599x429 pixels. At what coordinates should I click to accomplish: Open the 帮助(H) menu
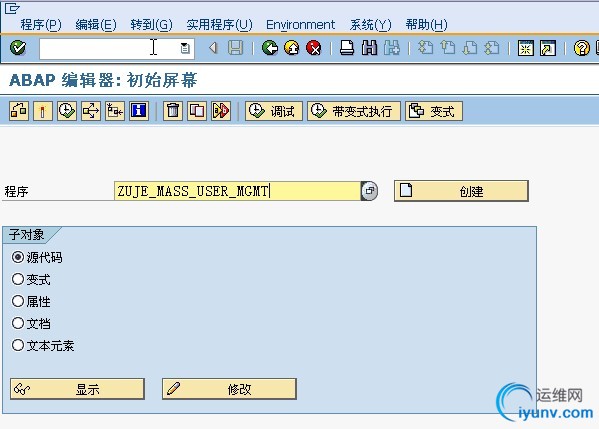[426, 25]
